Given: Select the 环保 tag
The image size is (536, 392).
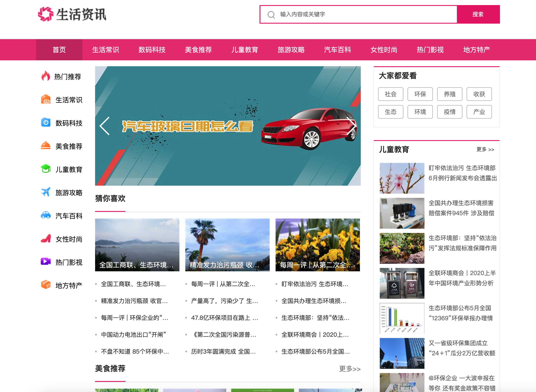Looking at the screenshot, I should (x=420, y=94).
